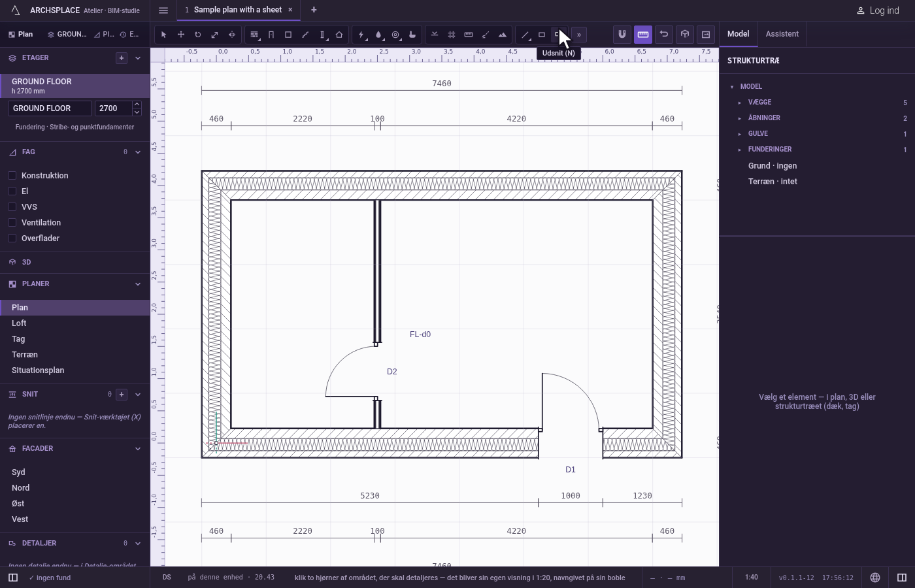Pick the door tool icon

coord(271,35)
